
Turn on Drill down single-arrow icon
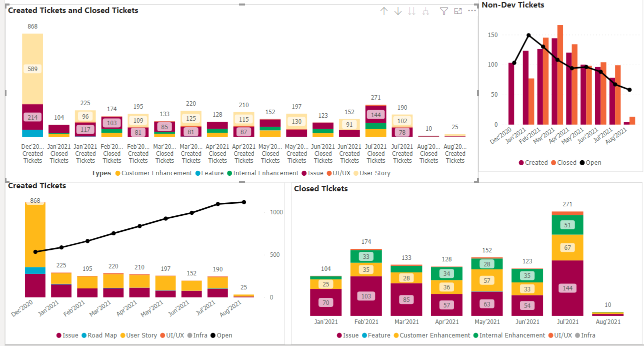point(398,11)
